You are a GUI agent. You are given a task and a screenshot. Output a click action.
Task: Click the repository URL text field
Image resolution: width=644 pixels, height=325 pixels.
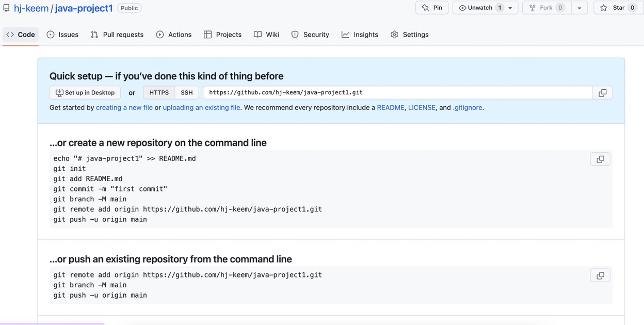pos(397,93)
